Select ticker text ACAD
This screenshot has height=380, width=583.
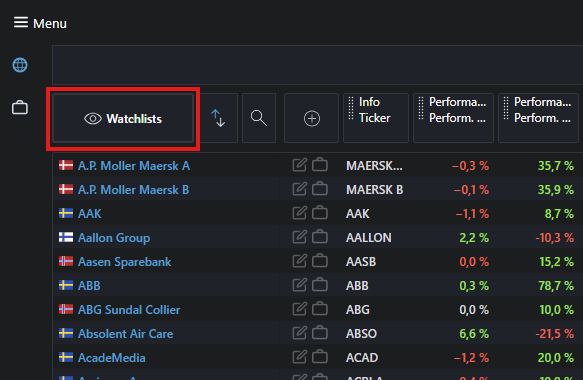(362, 358)
